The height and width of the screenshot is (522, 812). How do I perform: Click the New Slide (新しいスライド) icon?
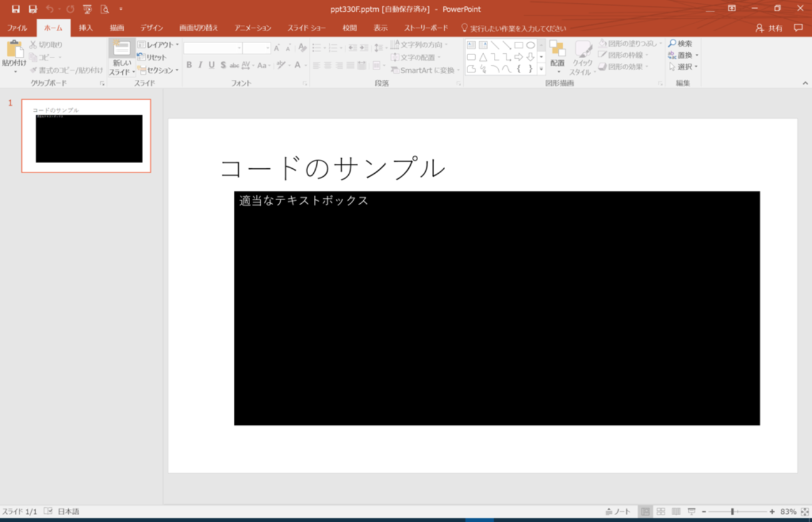pyautogui.click(x=121, y=51)
